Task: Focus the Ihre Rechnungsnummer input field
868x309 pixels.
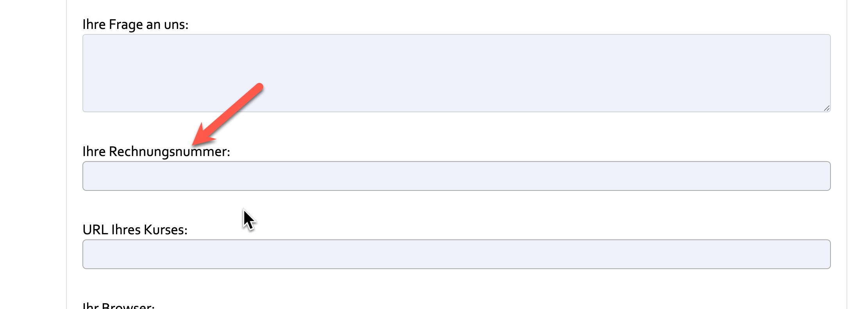Action: [456, 176]
